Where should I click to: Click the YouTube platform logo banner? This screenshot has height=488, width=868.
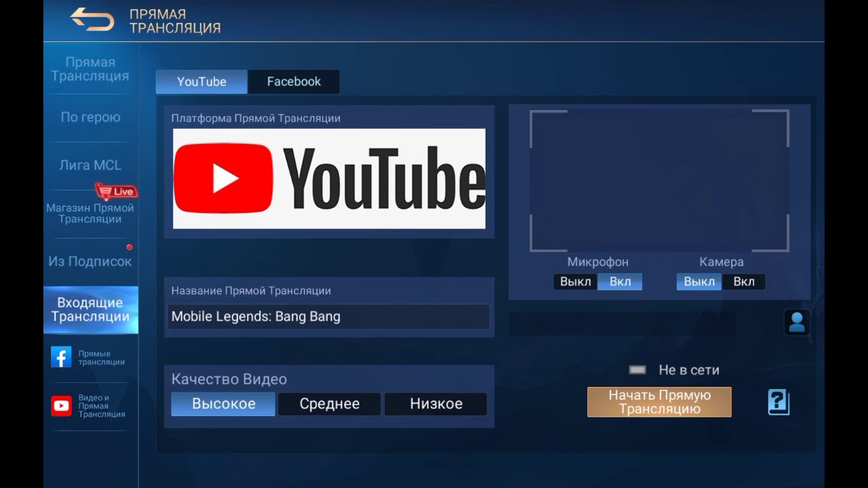[329, 179]
